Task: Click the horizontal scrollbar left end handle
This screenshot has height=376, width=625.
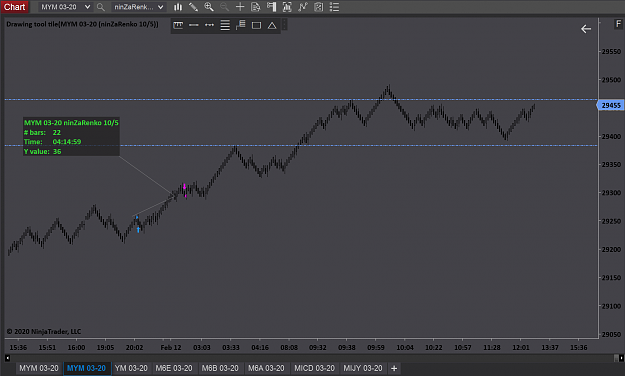Action: 7,358
